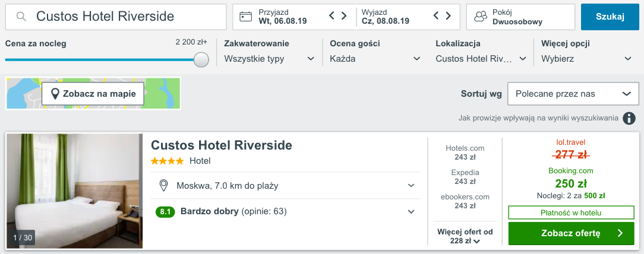Image resolution: width=644 pixels, height=254 pixels.
Task: Click the search magnifier icon
Action: [x=21, y=17]
